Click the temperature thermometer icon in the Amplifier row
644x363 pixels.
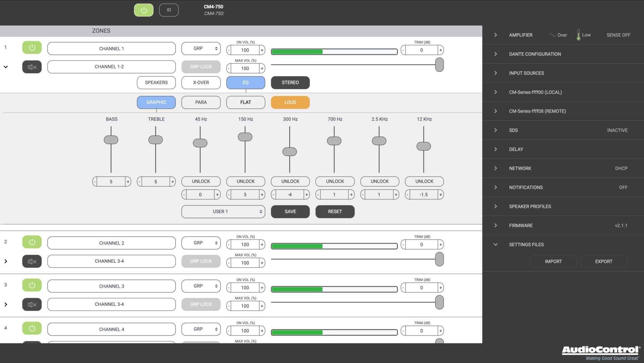[578, 35]
